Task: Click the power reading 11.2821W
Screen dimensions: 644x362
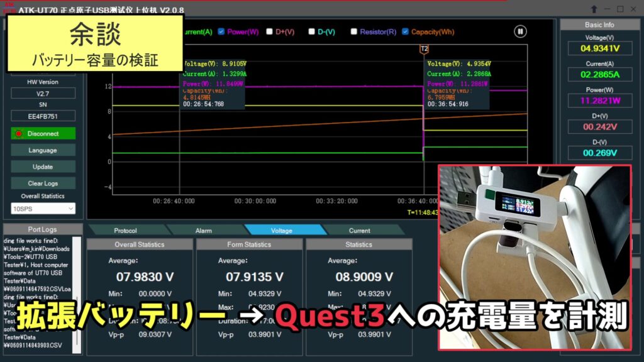Action: pos(599,101)
